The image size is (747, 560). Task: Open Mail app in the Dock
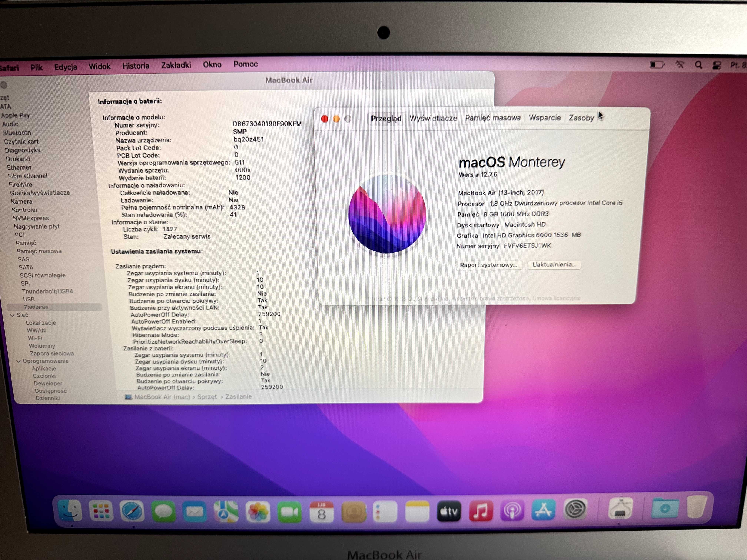[195, 512]
